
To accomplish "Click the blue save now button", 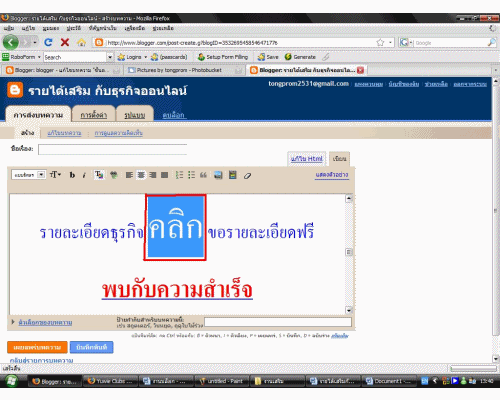I will click(91, 347).
